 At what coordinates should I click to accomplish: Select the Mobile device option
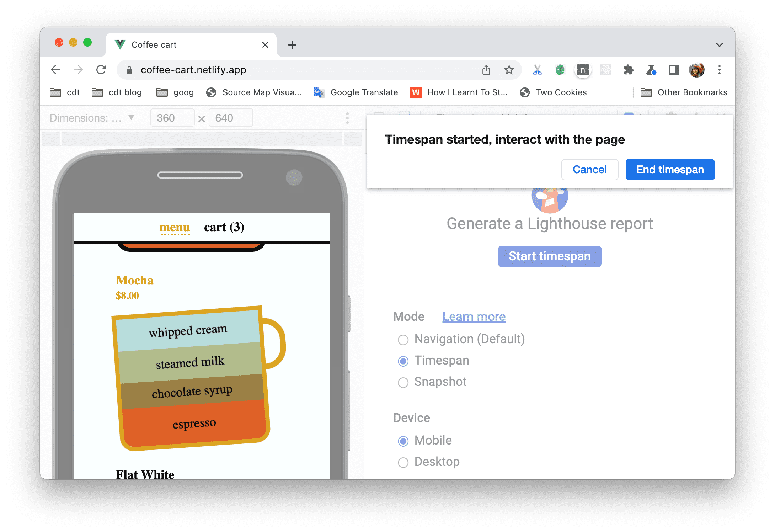pos(405,440)
